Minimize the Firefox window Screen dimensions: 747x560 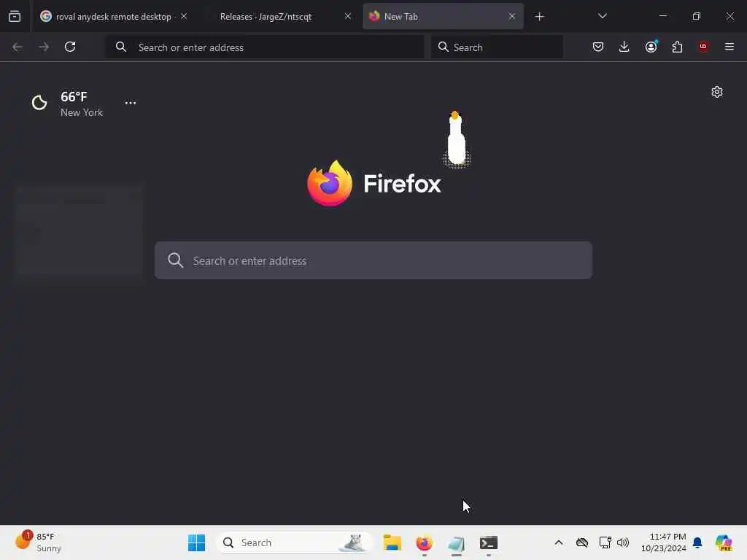click(x=662, y=16)
